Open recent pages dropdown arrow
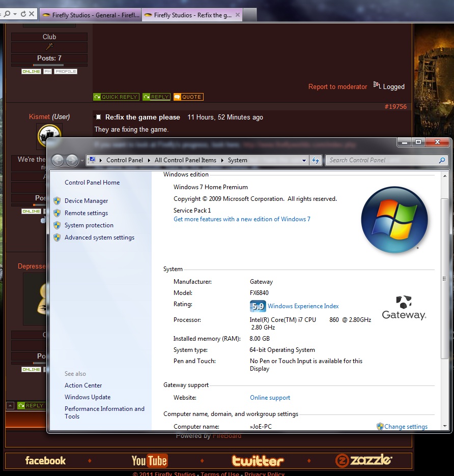The image size is (454, 476). point(82,160)
